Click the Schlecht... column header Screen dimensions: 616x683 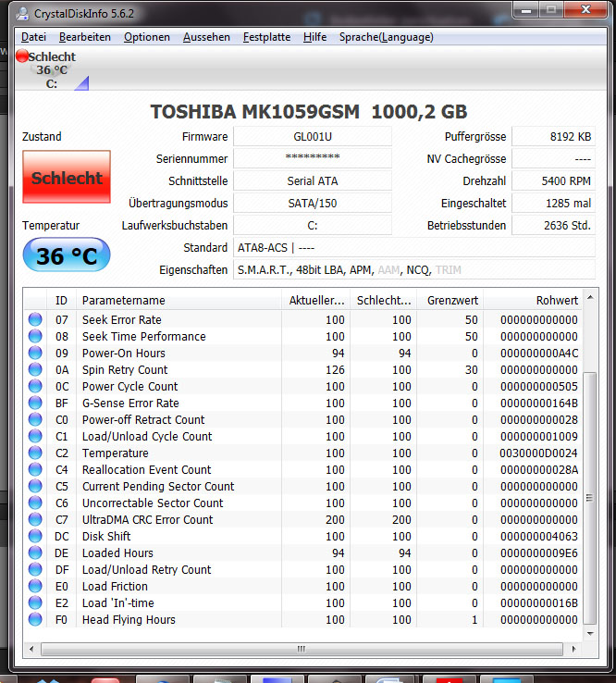[384, 300]
